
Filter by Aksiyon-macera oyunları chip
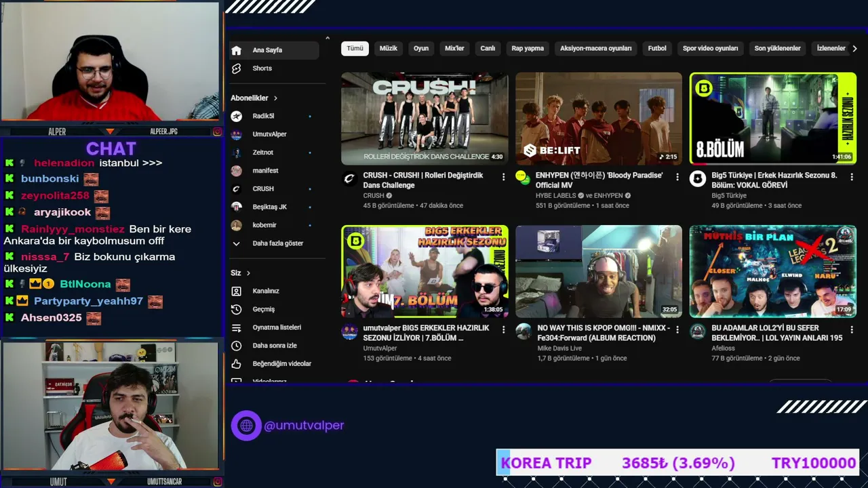595,48
